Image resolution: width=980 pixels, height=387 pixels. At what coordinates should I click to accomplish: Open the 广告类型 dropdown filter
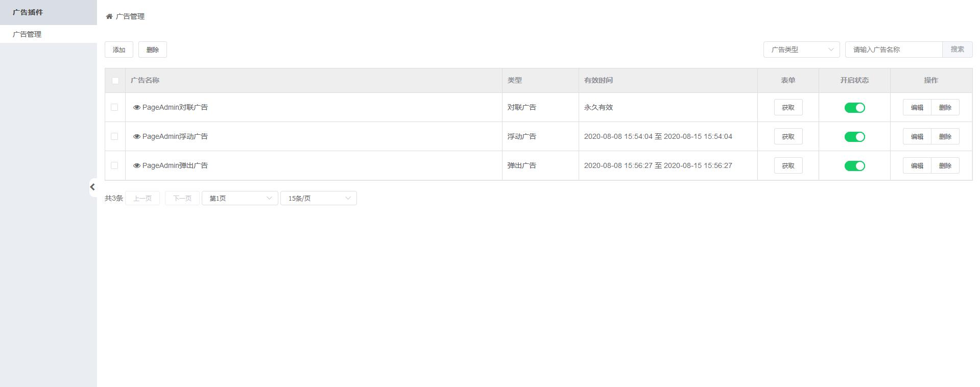[x=801, y=50]
